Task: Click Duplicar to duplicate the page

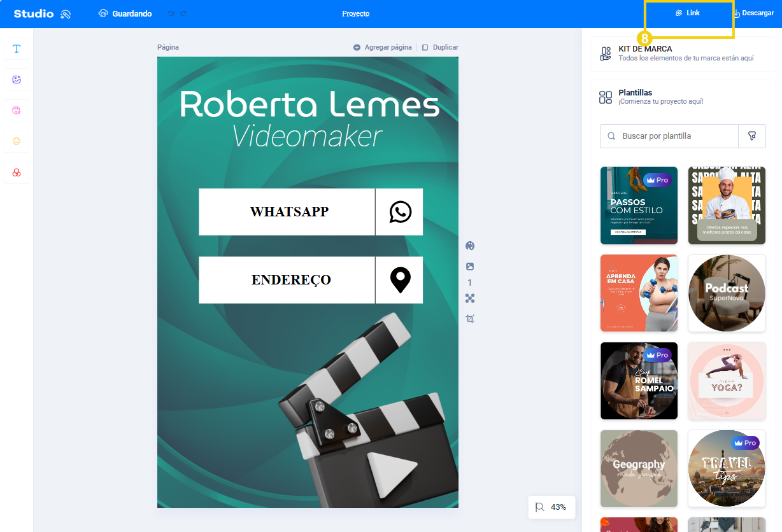Action: point(440,47)
